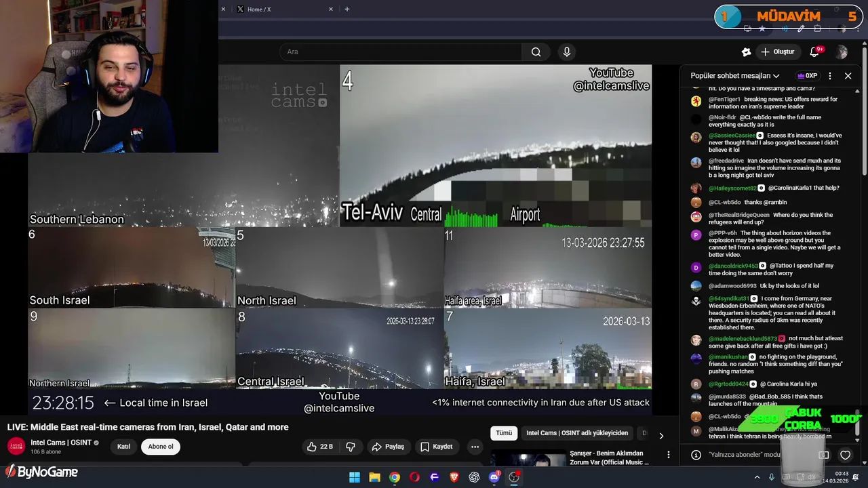Viewport: 868px width, 488px height.
Task: Click username @PPP-v6h in chat
Action: [722, 232]
